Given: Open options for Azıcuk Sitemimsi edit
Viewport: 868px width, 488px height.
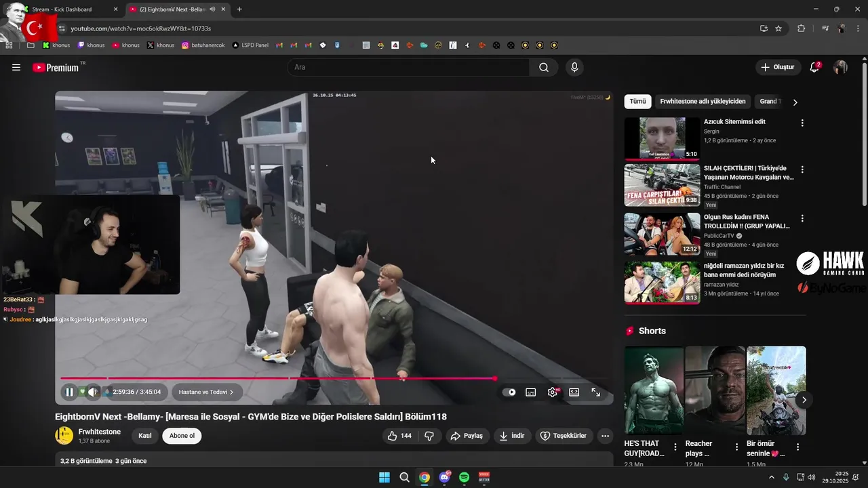Looking at the screenshot, I should coord(802,123).
